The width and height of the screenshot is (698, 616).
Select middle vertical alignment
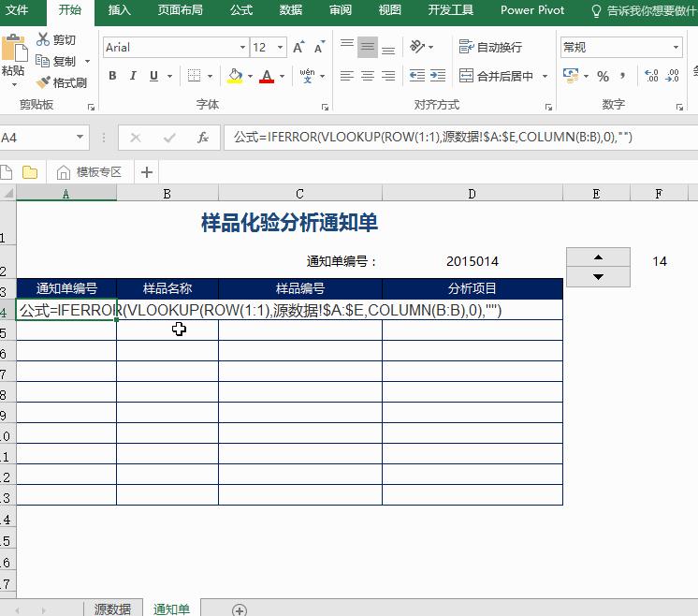pos(368,47)
